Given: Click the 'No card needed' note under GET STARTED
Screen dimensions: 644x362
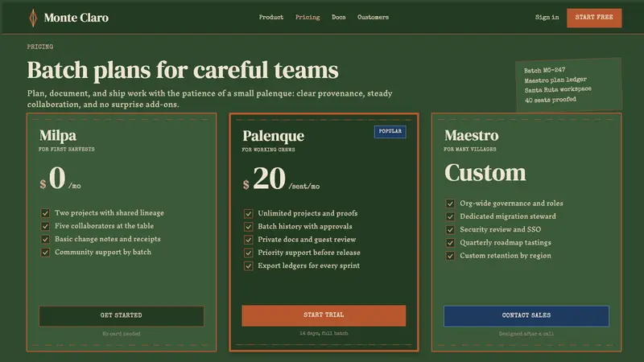Looking at the screenshot, I should (x=122, y=334).
